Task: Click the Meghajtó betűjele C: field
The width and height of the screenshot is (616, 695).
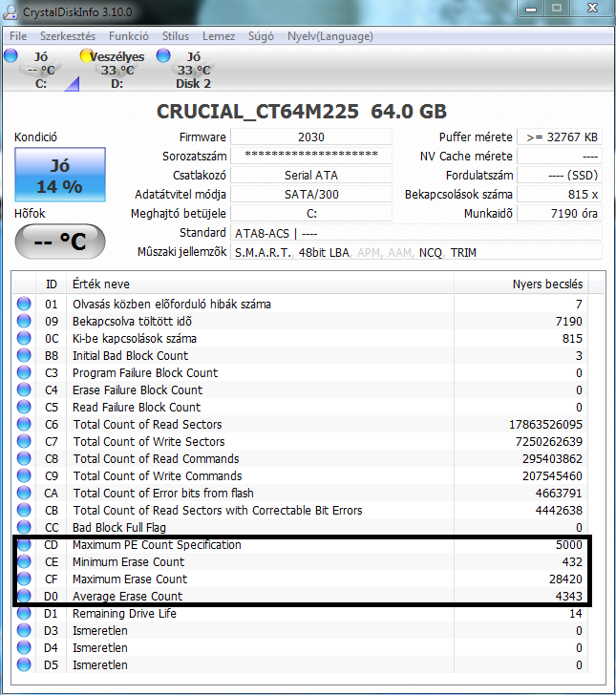Action: pos(311,213)
